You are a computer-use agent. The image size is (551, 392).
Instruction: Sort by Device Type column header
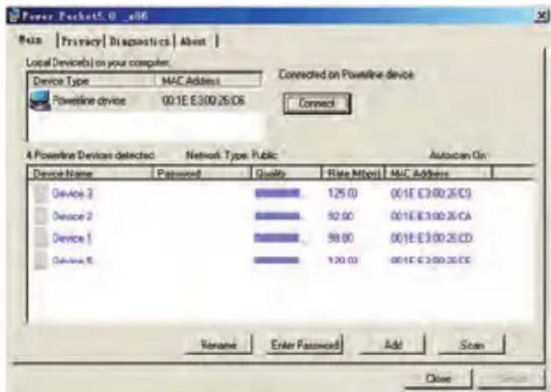coord(92,81)
